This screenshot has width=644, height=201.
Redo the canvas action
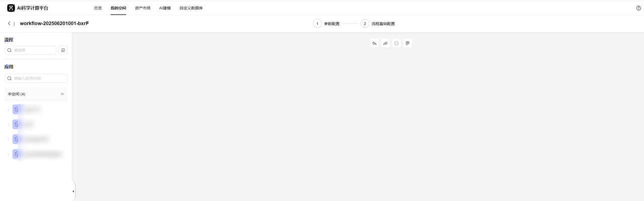385,43
